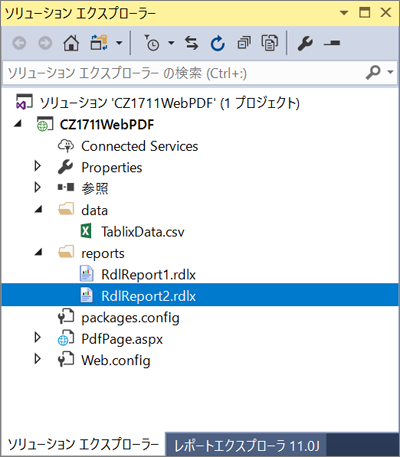Image resolution: width=400 pixels, height=457 pixels.
Task: Open the window position dropdown in title bar
Action: coord(344,13)
